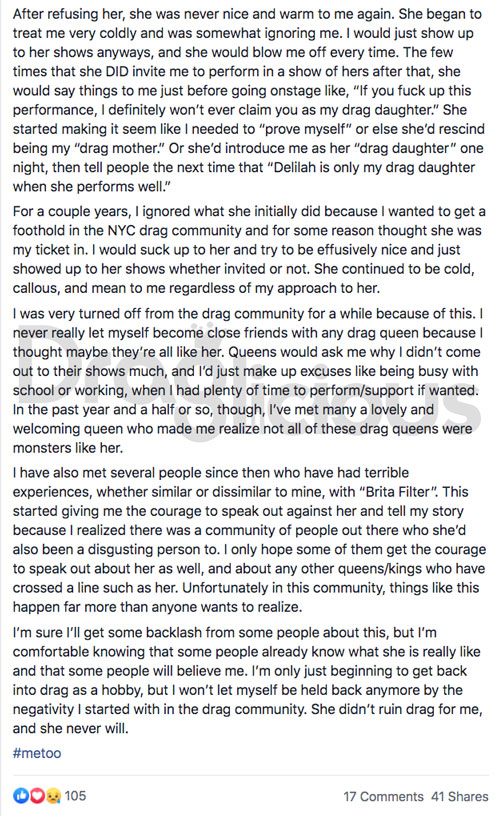Click paragraph starting "I was very turned off"
This screenshot has width=499, height=816.
click(249, 381)
